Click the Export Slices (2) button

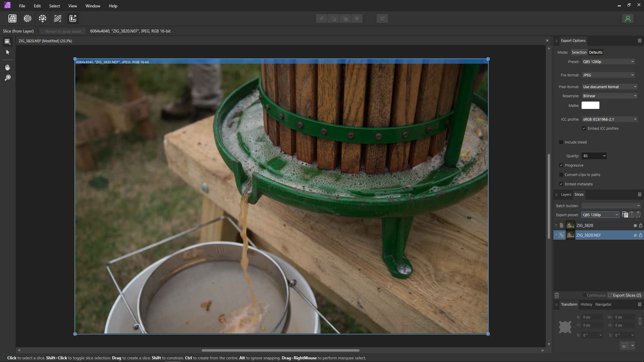(625, 295)
